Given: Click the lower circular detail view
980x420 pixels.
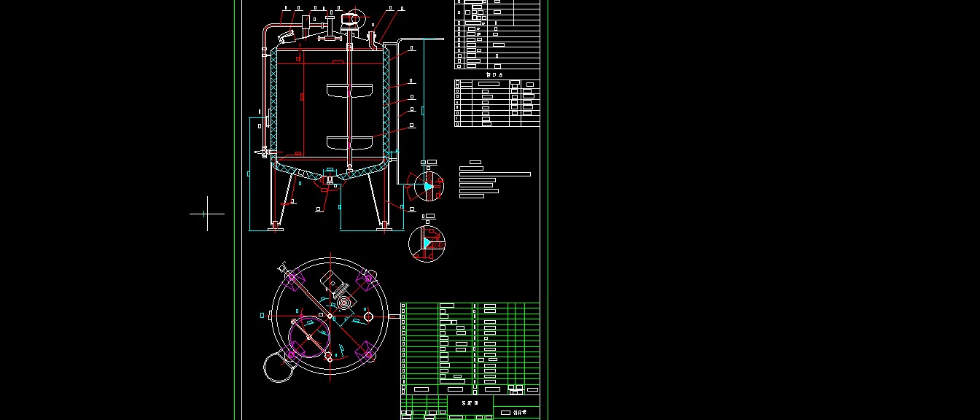Looking at the screenshot, I should 427,244.
